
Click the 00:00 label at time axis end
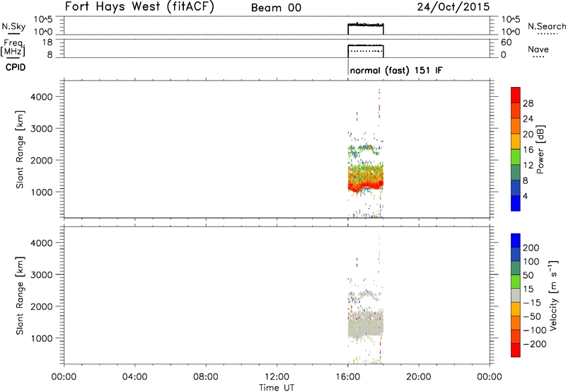click(x=490, y=377)
